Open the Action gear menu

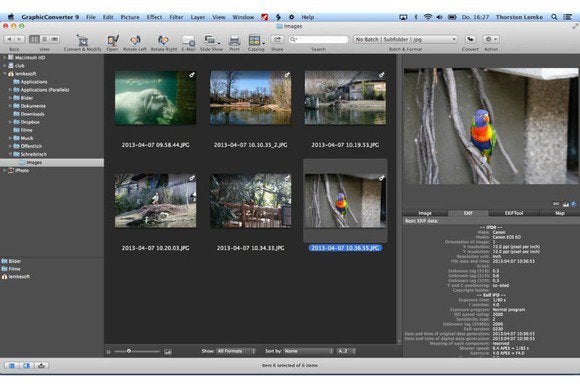(x=491, y=39)
